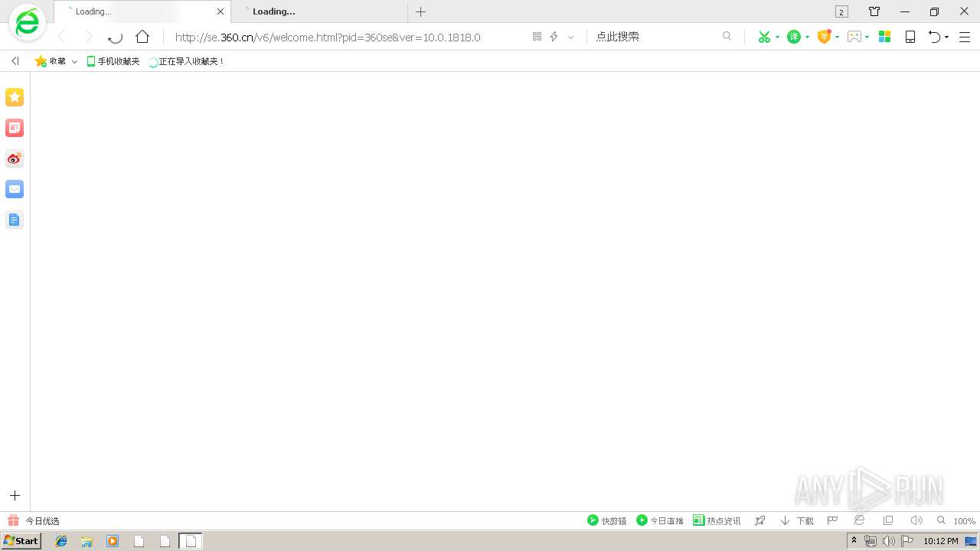Open the scissors screenshot tool
The width and height of the screenshot is (980, 551).
pos(764,37)
